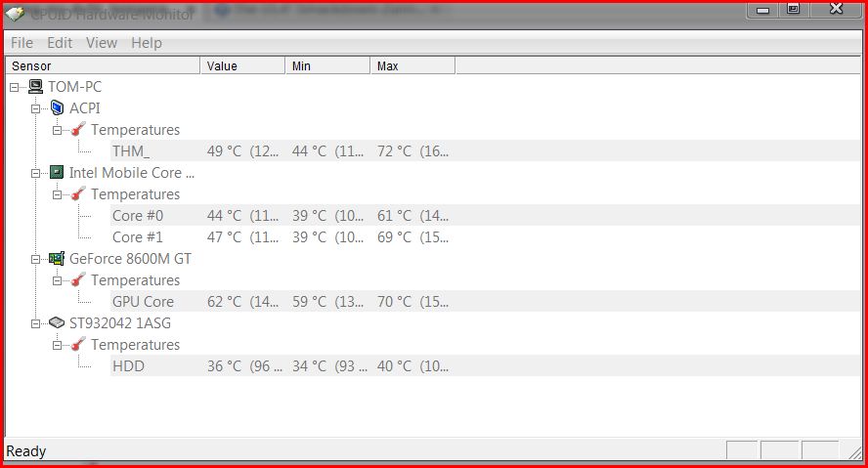868x468 pixels.
Task: Click the TOM-PC computer icon
Action: 35,86
